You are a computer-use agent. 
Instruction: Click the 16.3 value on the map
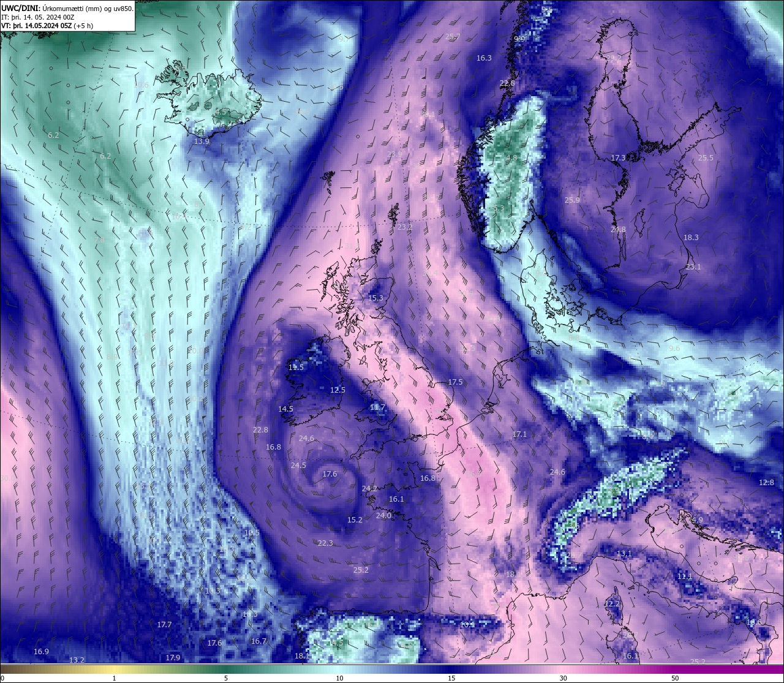coord(484,58)
